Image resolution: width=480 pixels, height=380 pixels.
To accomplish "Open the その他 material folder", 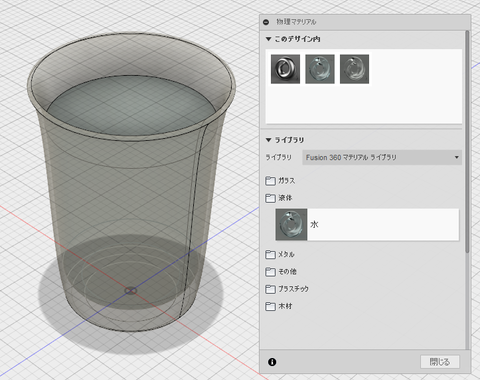I will (x=281, y=272).
